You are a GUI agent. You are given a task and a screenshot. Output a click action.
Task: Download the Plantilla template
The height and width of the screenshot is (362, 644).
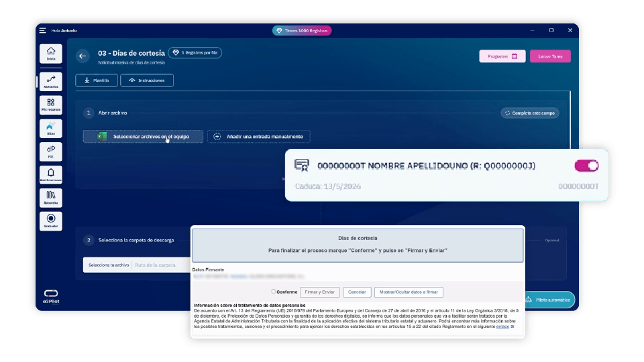pyautogui.click(x=97, y=80)
